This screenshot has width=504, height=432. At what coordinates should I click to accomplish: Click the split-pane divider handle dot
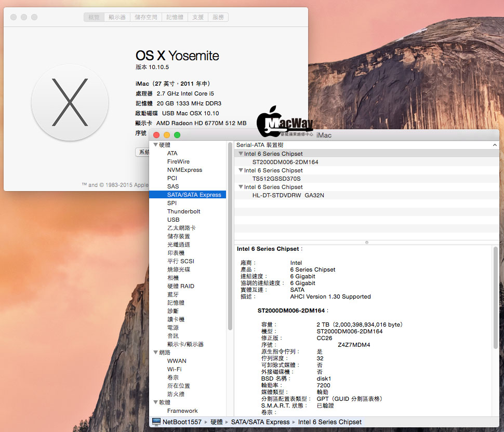click(367, 242)
